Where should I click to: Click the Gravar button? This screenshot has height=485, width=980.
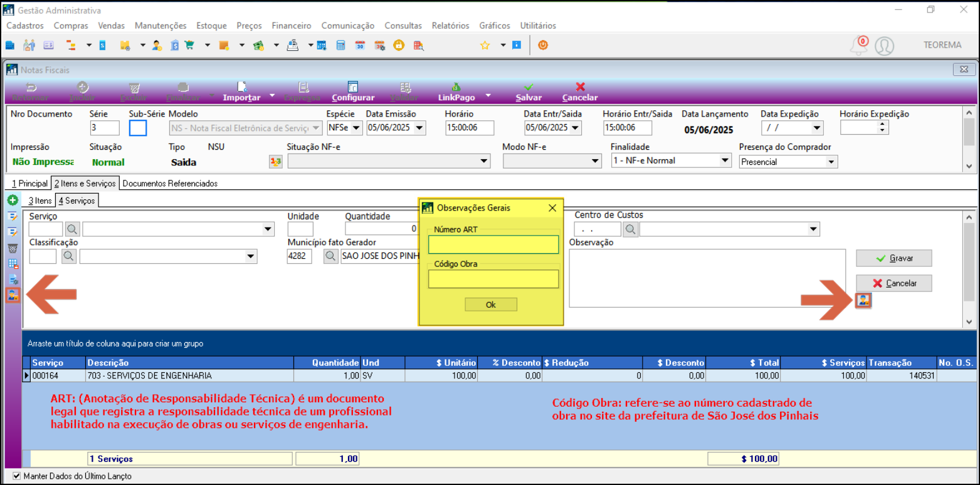tap(894, 258)
